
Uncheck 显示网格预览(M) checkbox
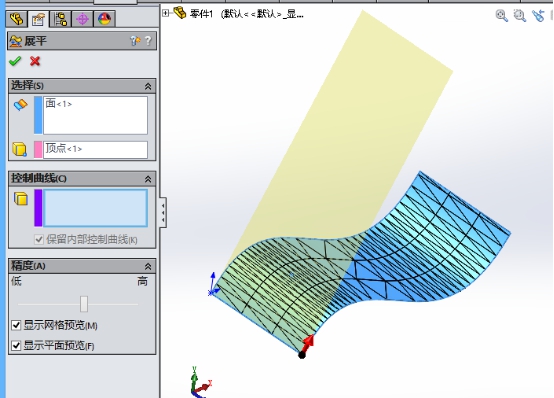point(16,325)
